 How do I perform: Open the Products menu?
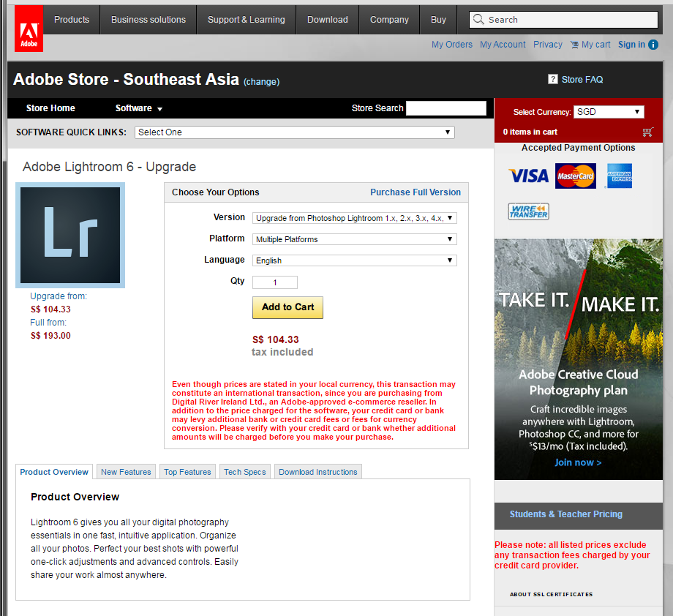coord(72,20)
